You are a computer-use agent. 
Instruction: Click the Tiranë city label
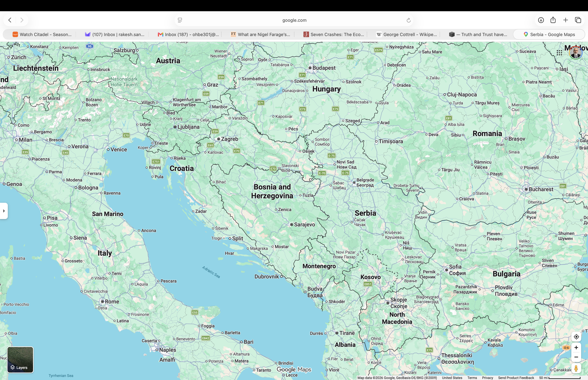tap(347, 333)
